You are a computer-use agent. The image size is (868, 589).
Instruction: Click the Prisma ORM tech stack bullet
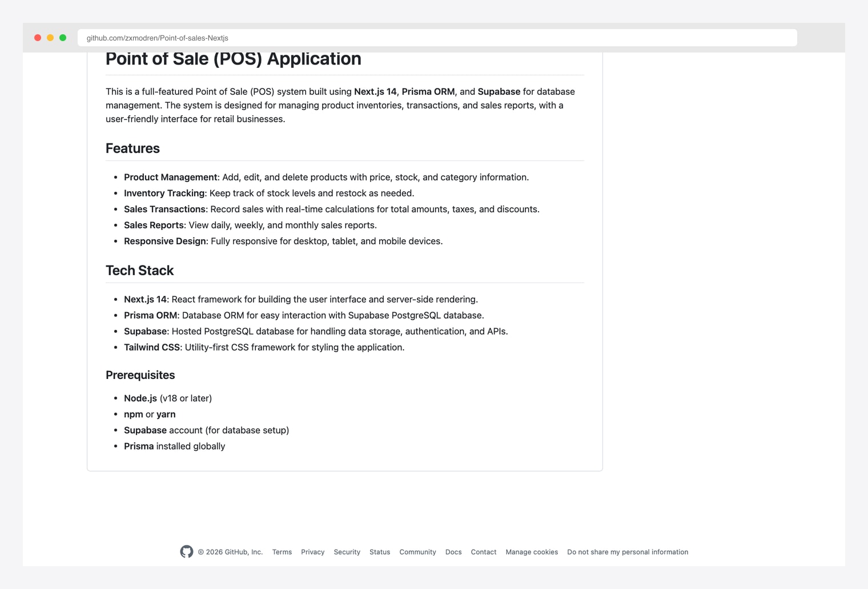pos(304,316)
